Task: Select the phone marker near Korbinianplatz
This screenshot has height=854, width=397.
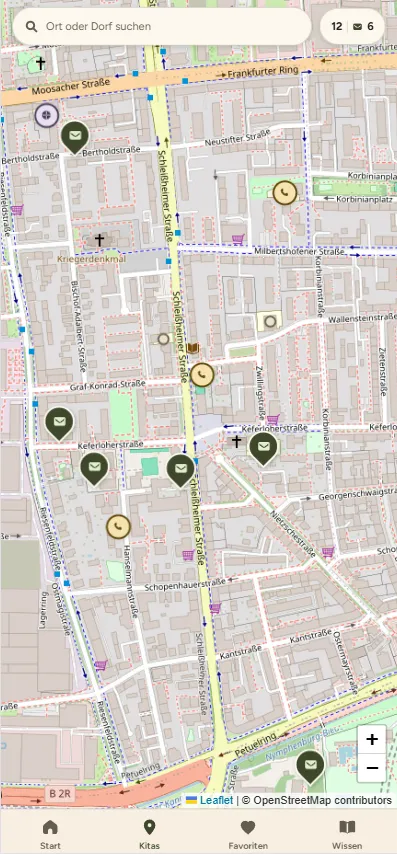Action: pyautogui.click(x=284, y=192)
